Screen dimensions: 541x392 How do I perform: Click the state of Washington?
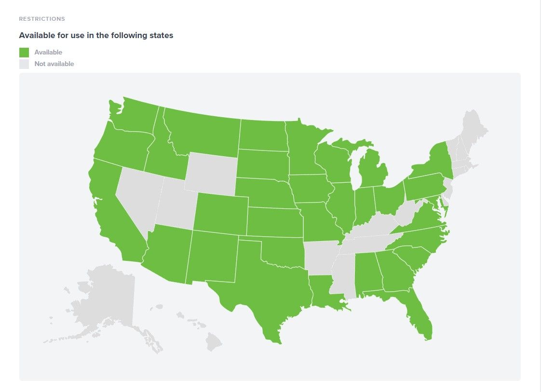pos(135,116)
